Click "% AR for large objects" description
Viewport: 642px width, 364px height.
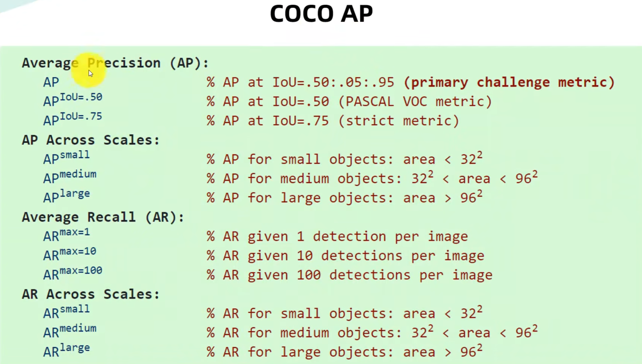(x=344, y=351)
